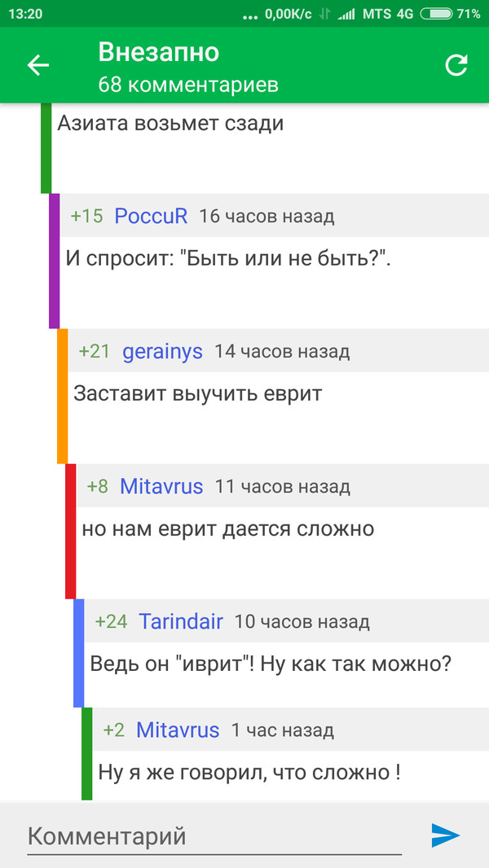Tap the +15 rating on РоссиR's comment
Image resolution: width=489 pixels, height=868 pixels.
tap(86, 216)
